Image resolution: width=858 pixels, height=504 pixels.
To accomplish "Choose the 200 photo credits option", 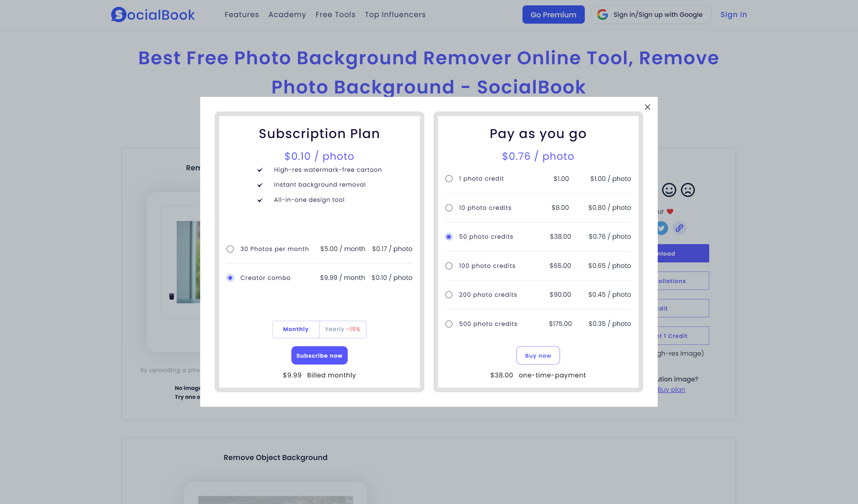I will tap(449, 295).
